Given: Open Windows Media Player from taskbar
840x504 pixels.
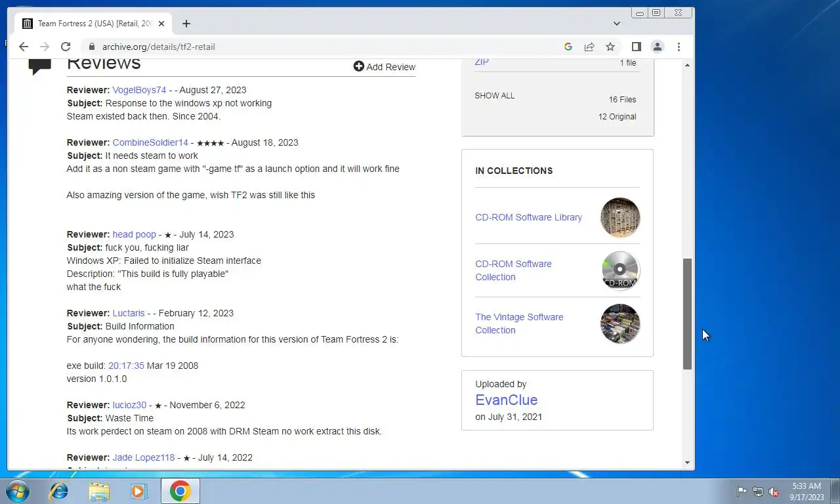Looking at the screenshot, I should pyautogui.click(x=139, y=491).
